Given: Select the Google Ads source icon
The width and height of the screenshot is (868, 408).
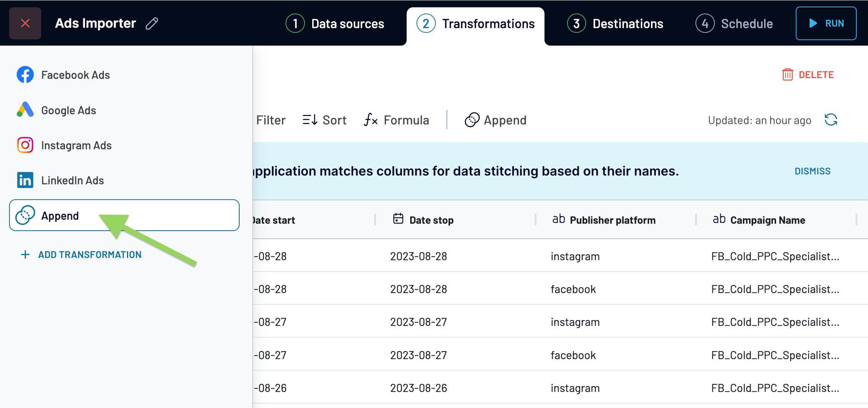Looking at the screenshot, I should tap(25, 110).
